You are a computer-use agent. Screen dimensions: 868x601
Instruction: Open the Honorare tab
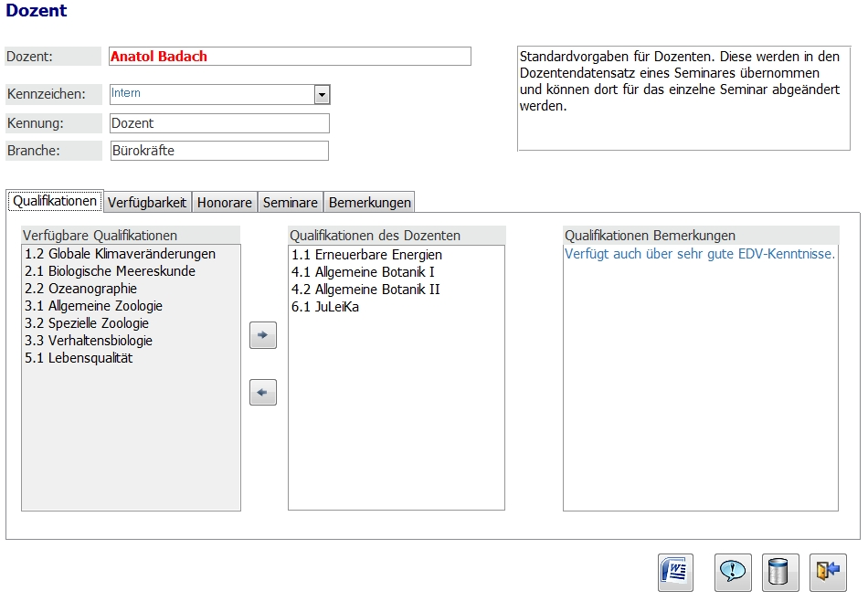tap(225, 202)
